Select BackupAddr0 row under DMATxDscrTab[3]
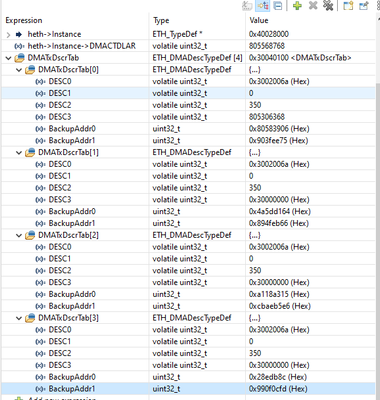This screenshot has width=380, height=400. coord(188,377)
